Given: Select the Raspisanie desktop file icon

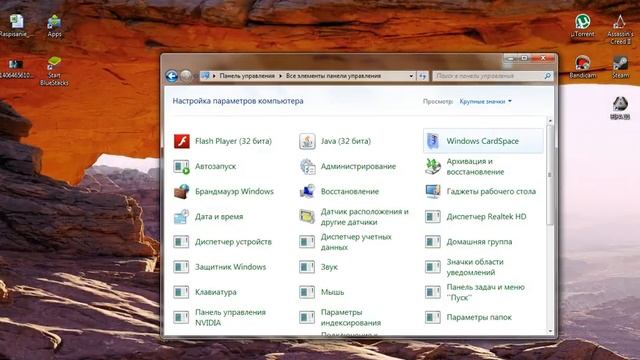Looking at the screenshot, I should coord(16,26).
